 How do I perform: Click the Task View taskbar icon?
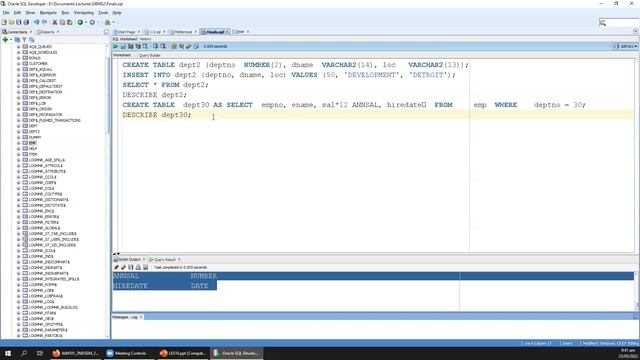coord(40,353)
